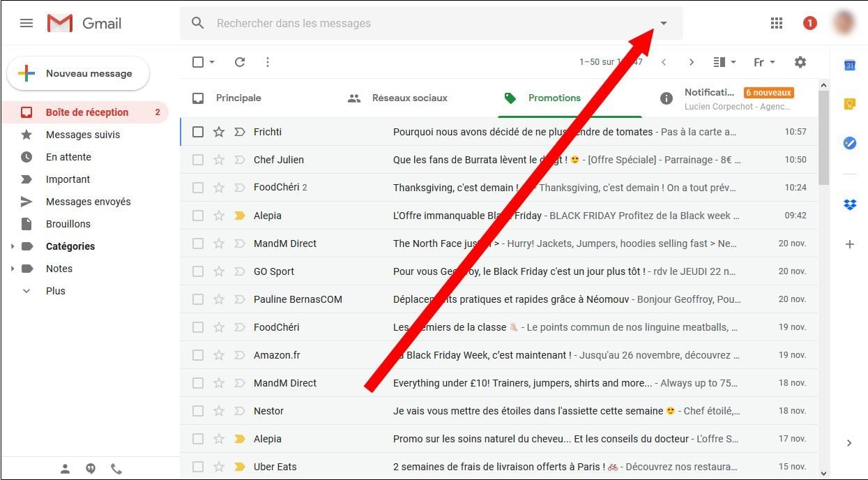Open Google Tasks side panel
Image resolution: width=868 pixels, height=480 pixels.
click(x=850, y=143)
